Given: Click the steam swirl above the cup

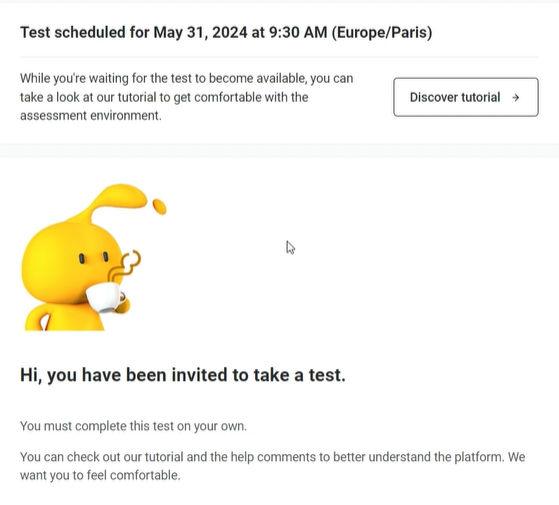Looking at the screenshot, I should point(125,267).
